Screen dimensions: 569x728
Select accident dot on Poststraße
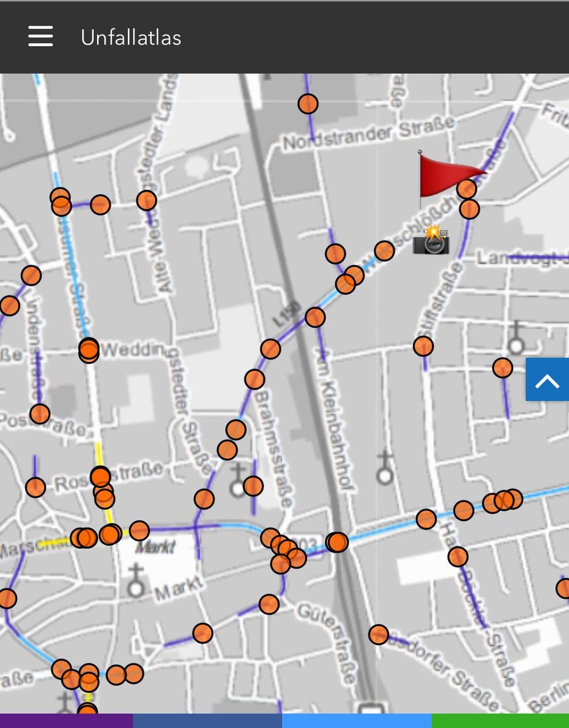pyautogui.click(x=39, y=414)
